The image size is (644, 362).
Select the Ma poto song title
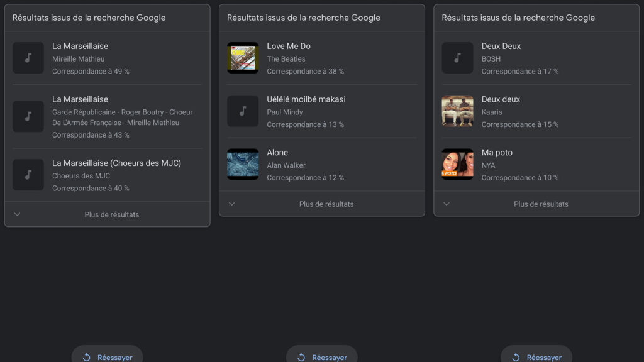pos(497,152)
